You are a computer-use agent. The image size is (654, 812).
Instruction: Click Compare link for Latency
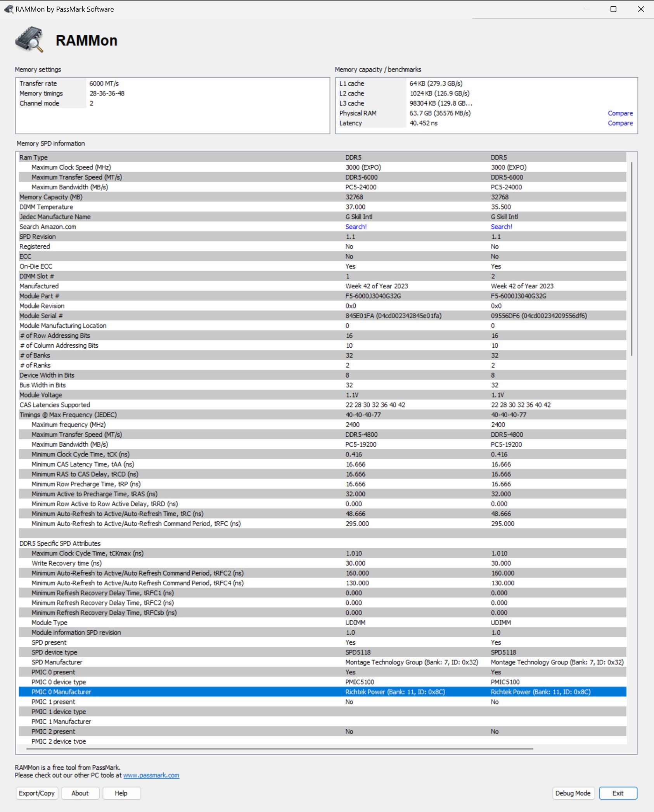coord(620,123)
